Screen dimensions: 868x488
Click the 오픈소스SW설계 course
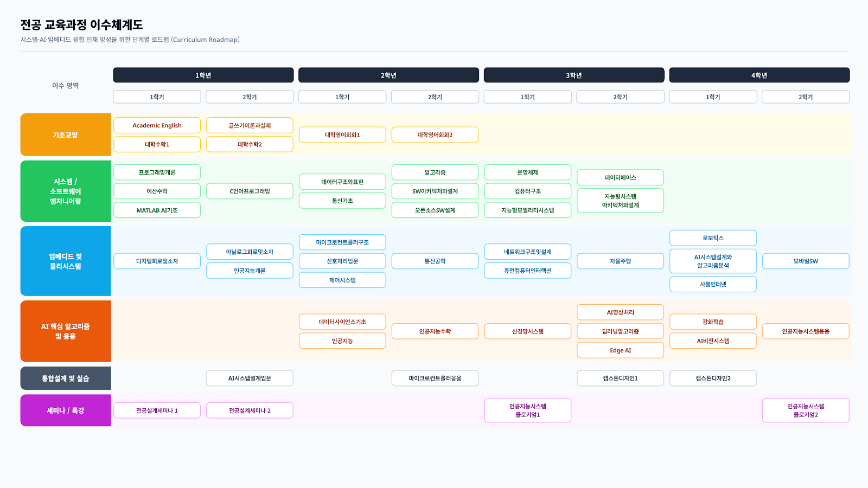(435, 210)
